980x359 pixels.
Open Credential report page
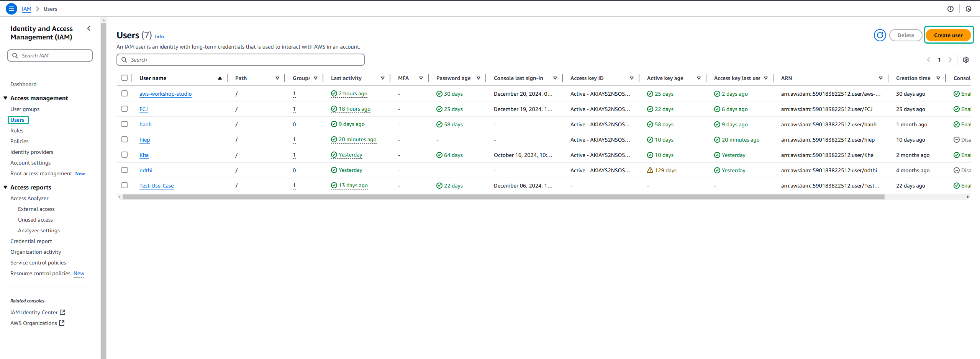pos(31,241)
